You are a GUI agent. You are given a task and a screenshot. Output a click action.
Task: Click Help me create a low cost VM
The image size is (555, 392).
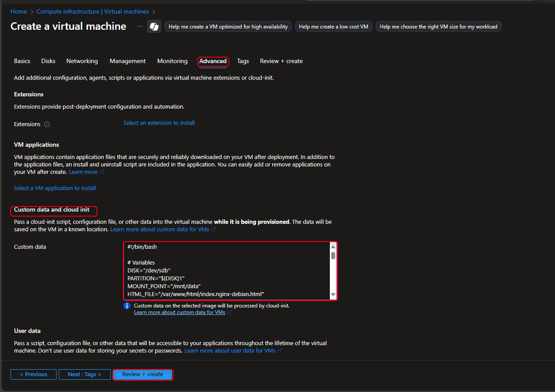pyautogui.click(x=333, y=26)
